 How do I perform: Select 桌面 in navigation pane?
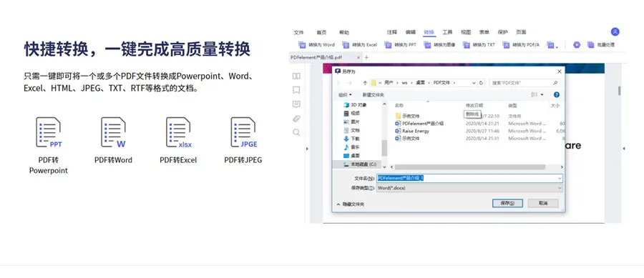[351, 155]
